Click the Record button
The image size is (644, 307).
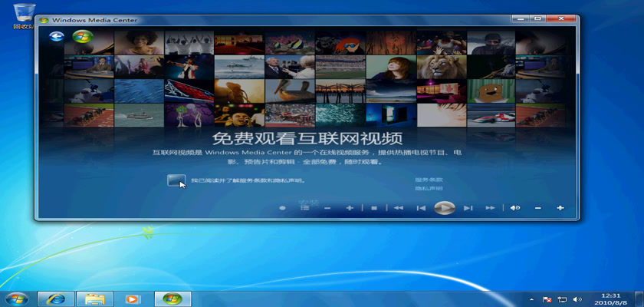click(282, 208)
